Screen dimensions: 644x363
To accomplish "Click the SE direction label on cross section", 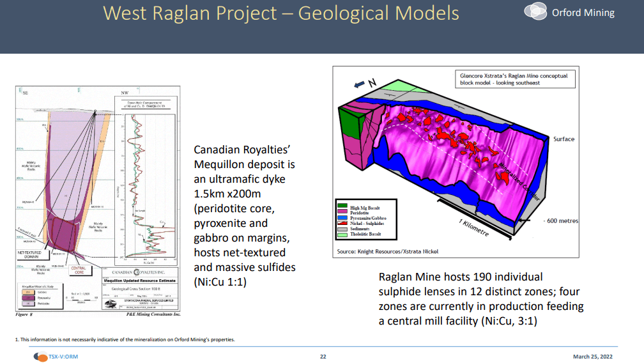I will pyautogui.click(x=25, y=93).
